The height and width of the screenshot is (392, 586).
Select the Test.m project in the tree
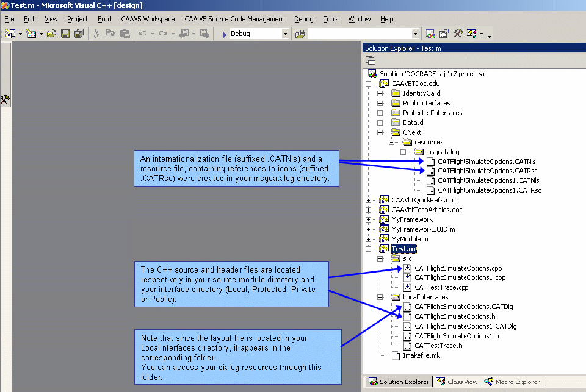(403, 249)
